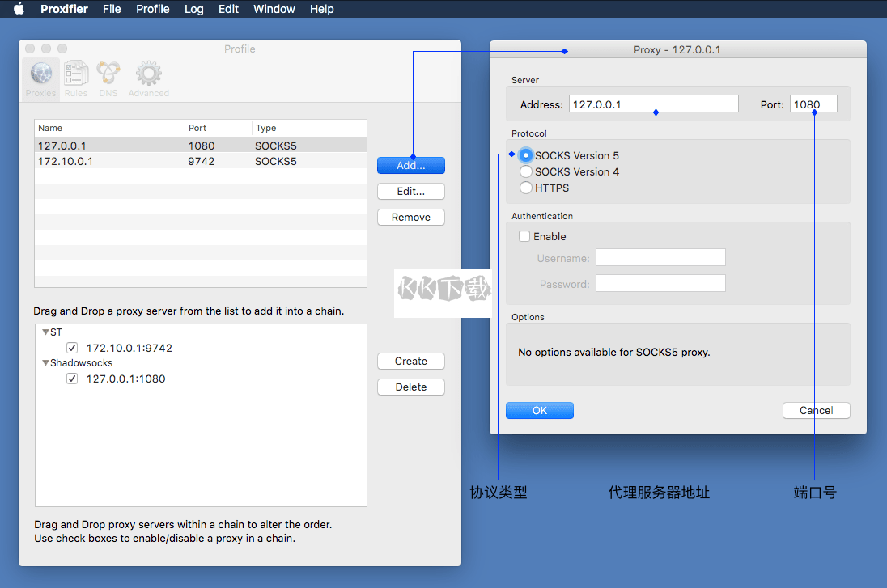Open the Log menu

(x=193, y=9)
